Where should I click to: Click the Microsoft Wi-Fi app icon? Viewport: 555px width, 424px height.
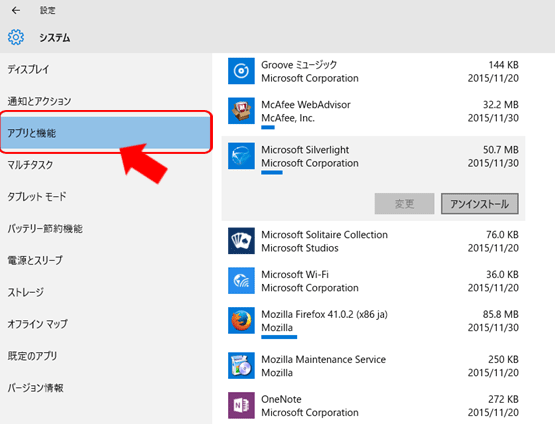click(241, 281)
